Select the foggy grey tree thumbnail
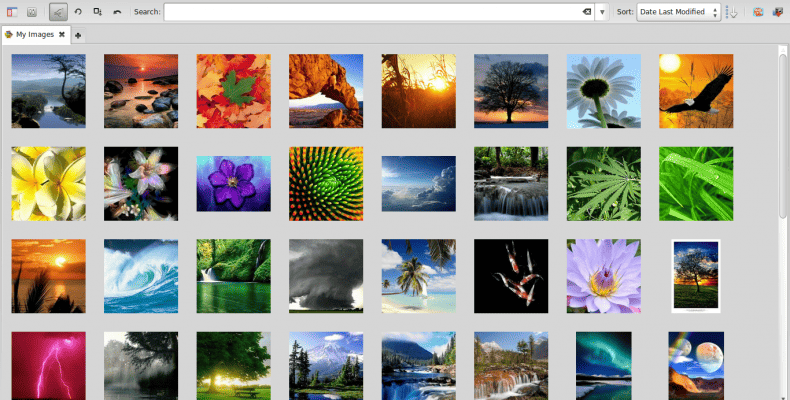 141,366
